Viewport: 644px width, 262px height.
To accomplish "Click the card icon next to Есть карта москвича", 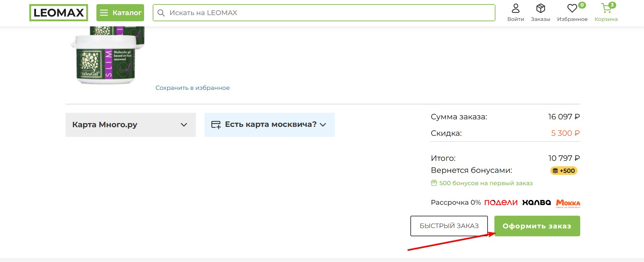I will (216, 125).
